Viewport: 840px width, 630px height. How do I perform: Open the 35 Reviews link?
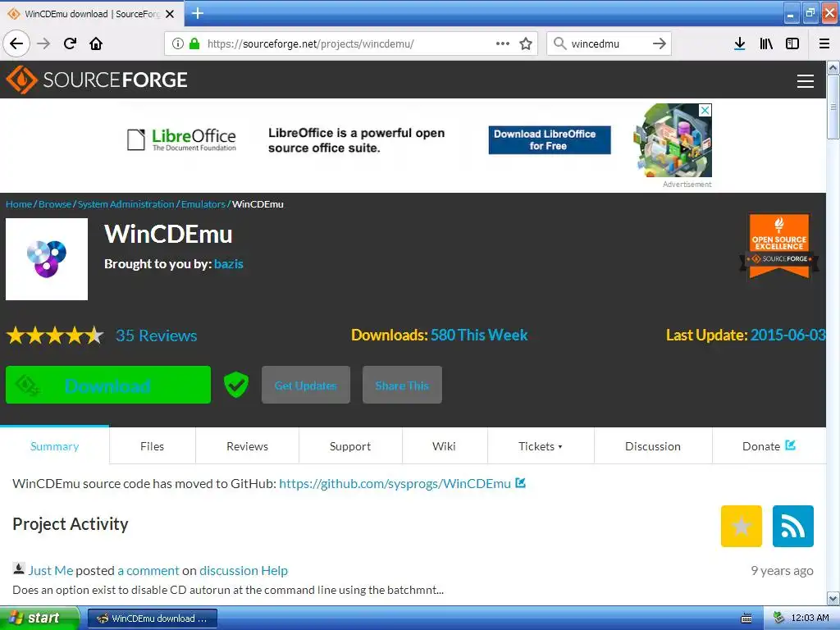tap(157, 336)
